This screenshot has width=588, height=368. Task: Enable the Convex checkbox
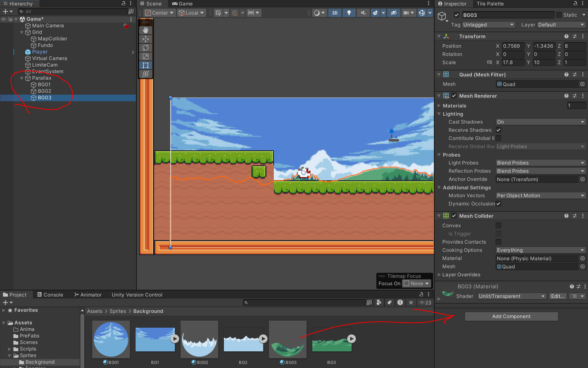pyautogui.click(x=499, y=226)
